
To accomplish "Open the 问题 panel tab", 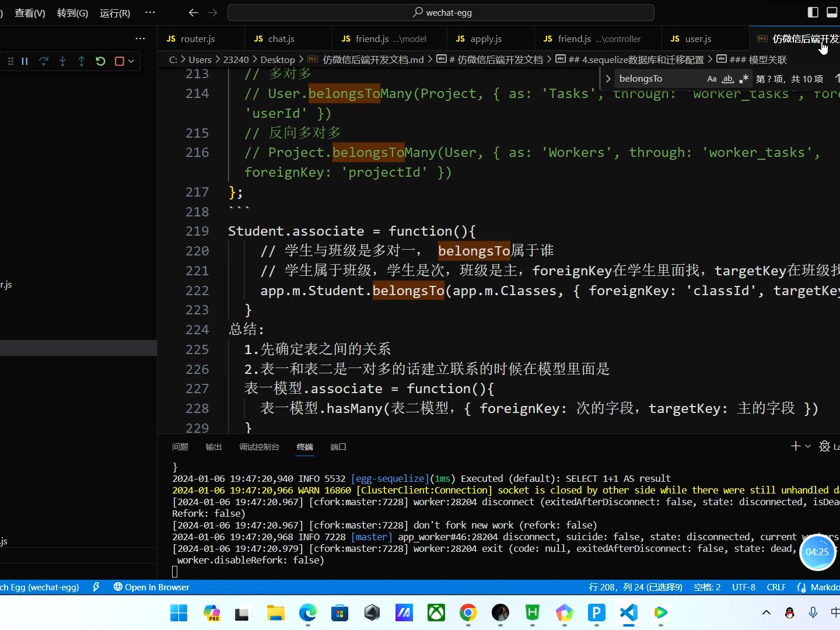I will pyautogui.click(x=180, y=447).
